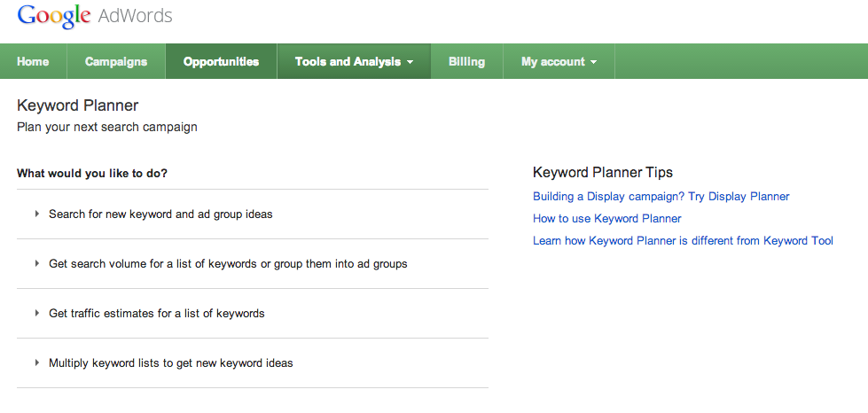
Task: Click the Google AdWords logo
Action: 95,16
